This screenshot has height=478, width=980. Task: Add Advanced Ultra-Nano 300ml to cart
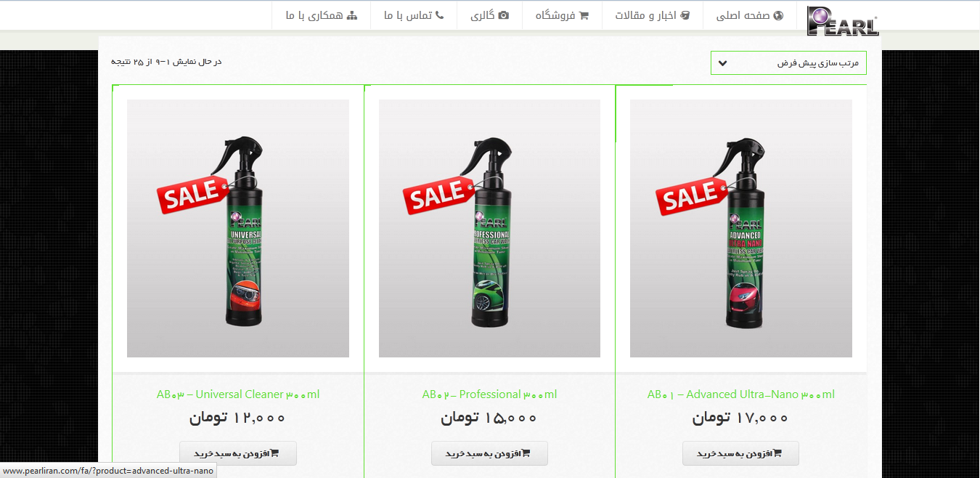click(740, 453)
